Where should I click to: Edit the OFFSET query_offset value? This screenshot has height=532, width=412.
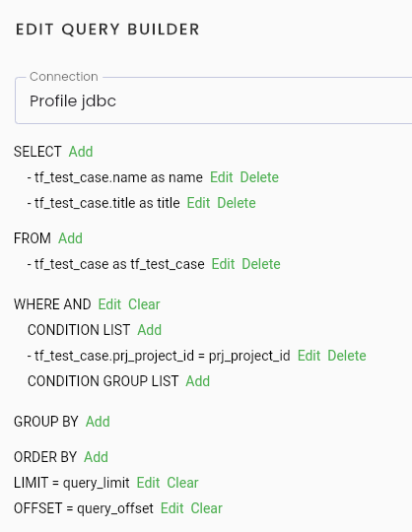tap(172, 508)
